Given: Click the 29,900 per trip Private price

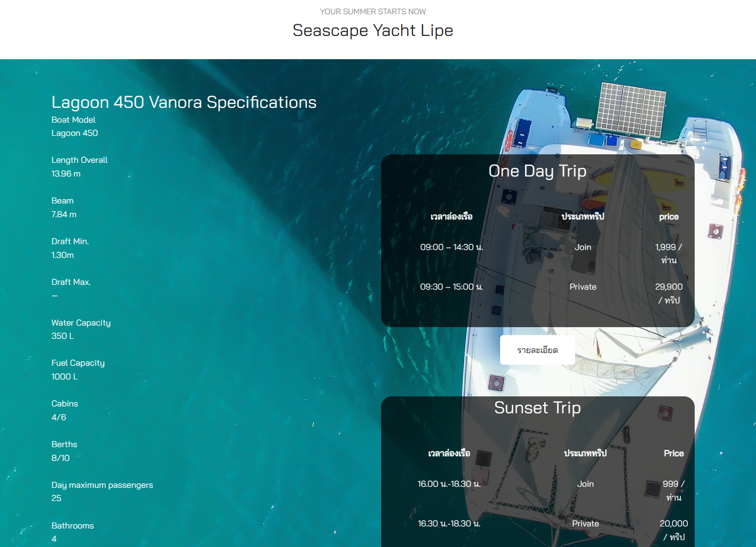Looking at the screenshot, I should click(x=669, y=293).
